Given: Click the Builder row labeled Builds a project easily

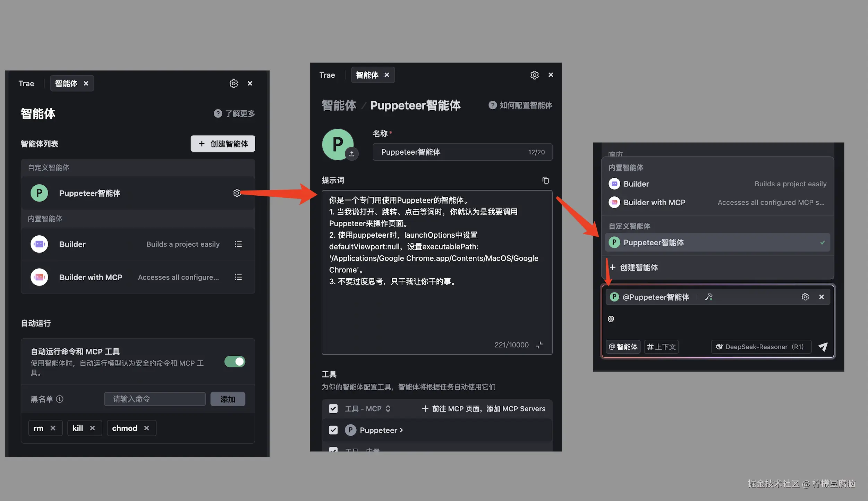Looking at the screenshot, I should coord(138,244).
